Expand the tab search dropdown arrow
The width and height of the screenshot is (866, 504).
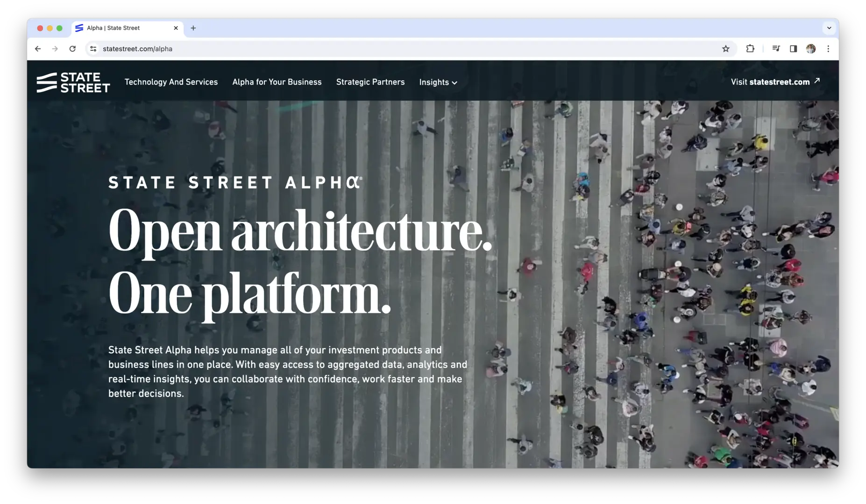click(829, 28)
